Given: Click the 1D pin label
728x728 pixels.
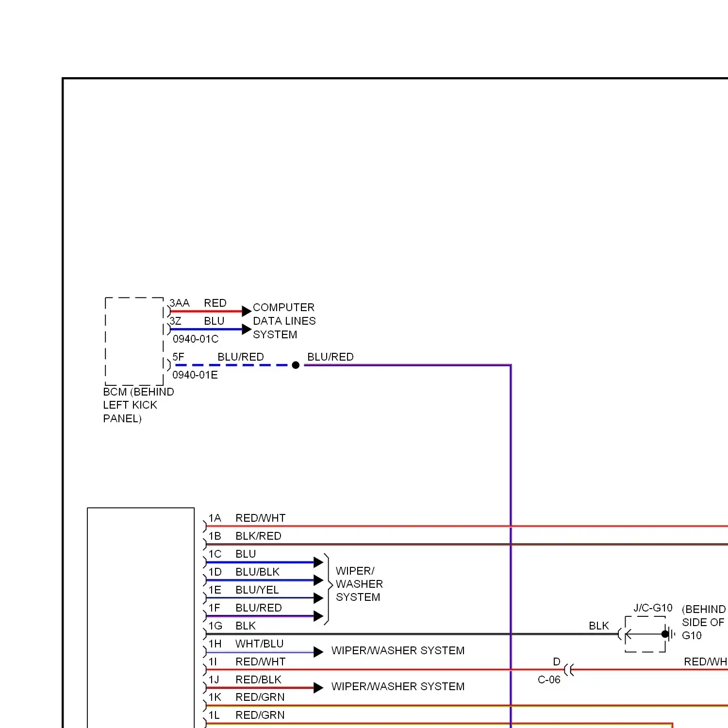Looking at the screenshot, I should [215, 572].
